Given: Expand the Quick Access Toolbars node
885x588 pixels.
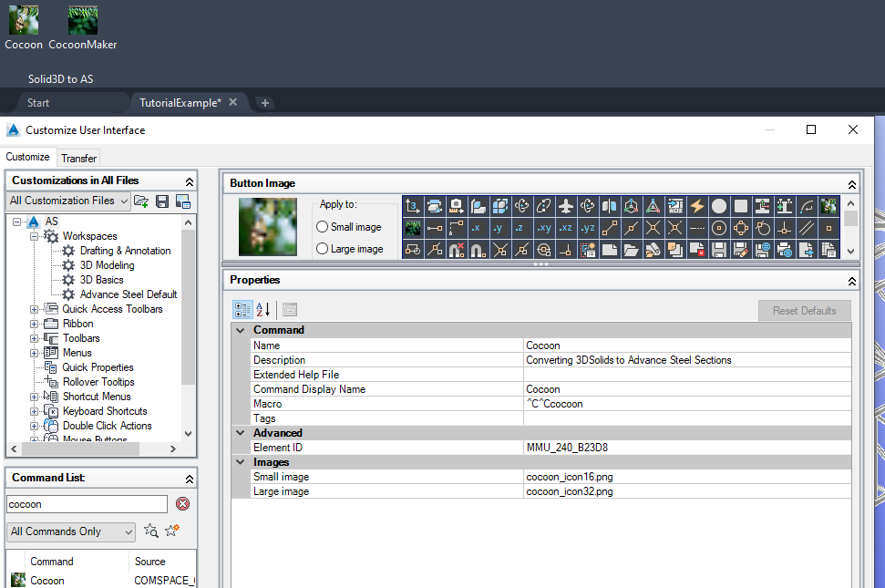Looking at the screenshot, I should pos(35,309).
